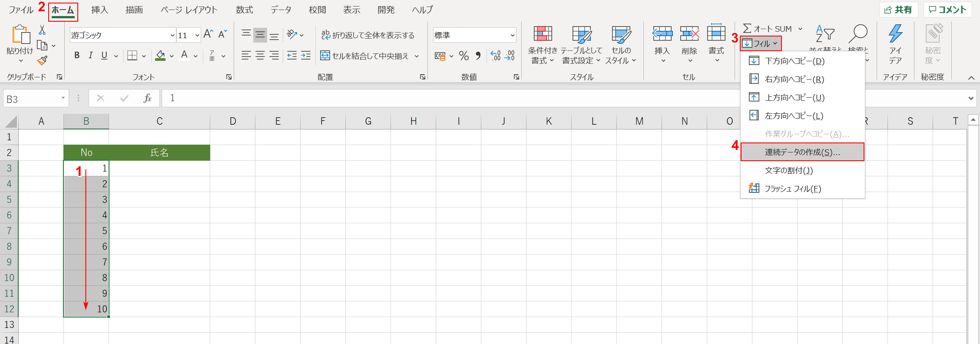Click the Increase Indent icon
Screen dimensions: 980x344
tap(306, 55)
